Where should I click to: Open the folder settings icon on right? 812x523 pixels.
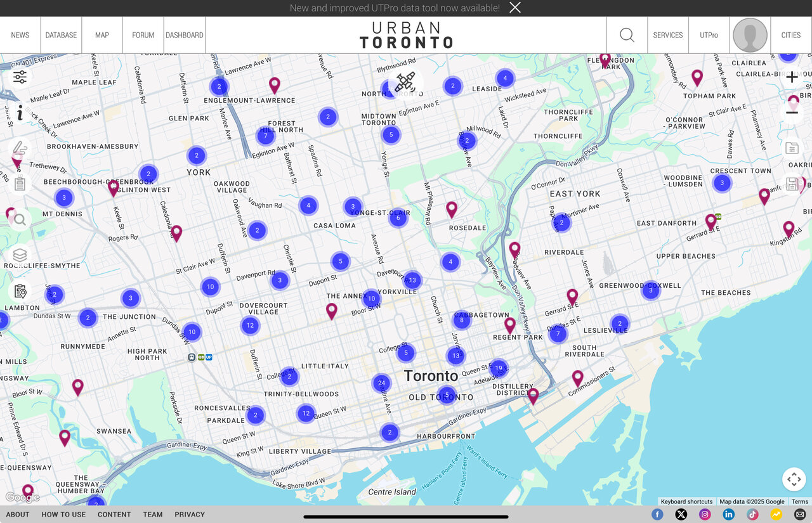pyautogui.click(x=792, y=148)
